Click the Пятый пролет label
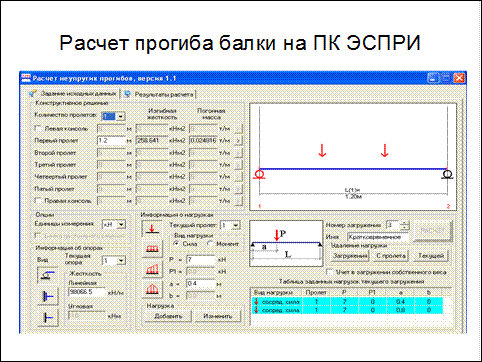Screen dimensions: 482x362 pos(54,189)
